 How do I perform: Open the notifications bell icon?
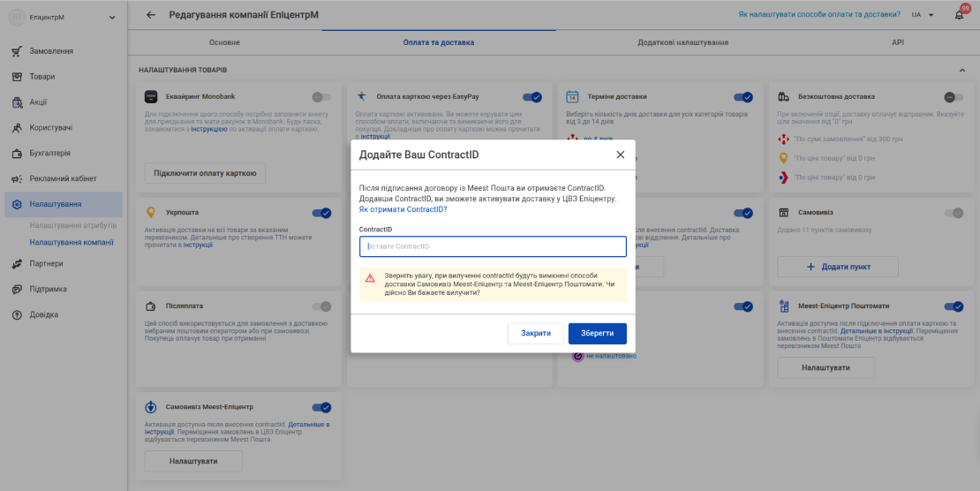click(x=960, y=15)
